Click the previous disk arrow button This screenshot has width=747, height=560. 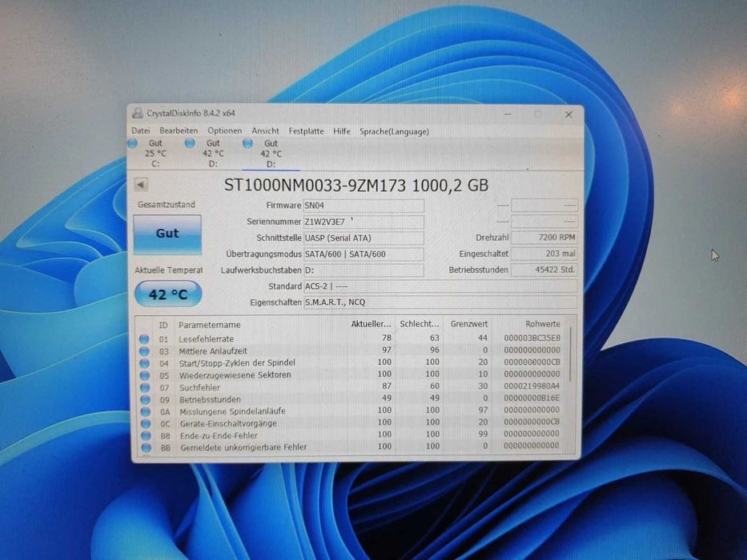(141, 184)
